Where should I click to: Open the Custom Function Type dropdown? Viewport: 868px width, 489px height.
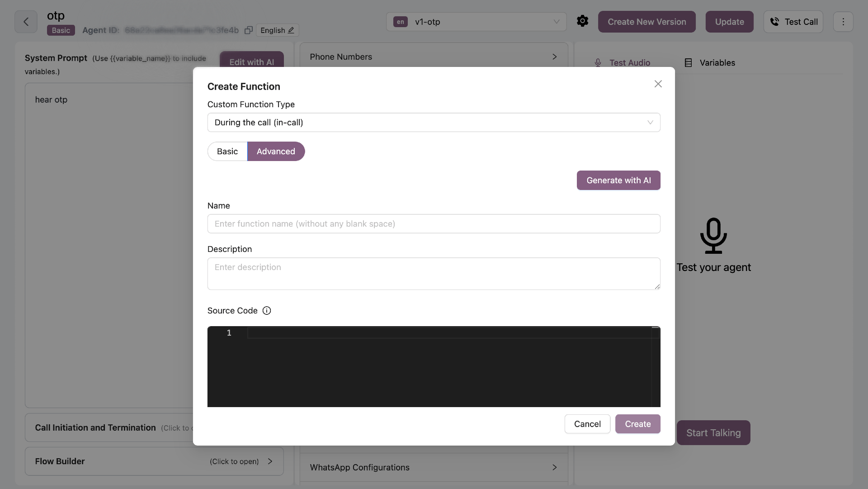pyautogui.click(x=434, y=123)
